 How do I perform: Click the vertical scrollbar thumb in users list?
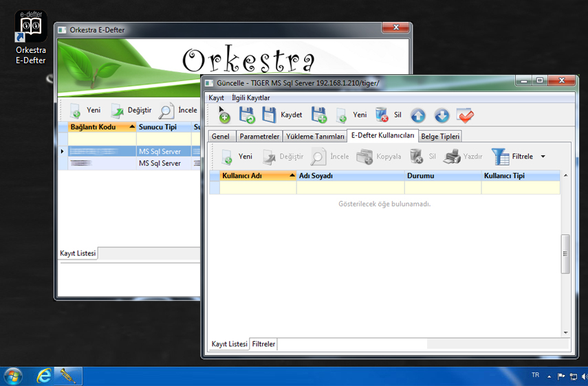pyautogui.click(x=565, y=254)
